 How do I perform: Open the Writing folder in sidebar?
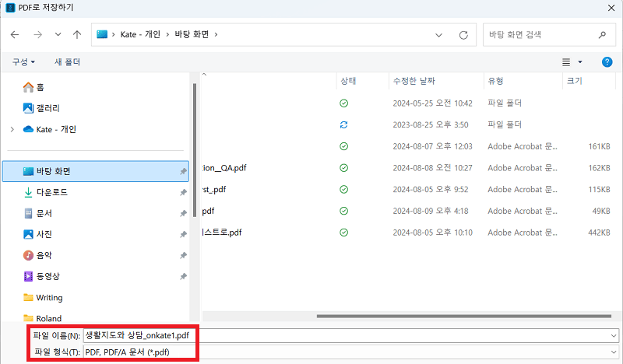point(43,297)
